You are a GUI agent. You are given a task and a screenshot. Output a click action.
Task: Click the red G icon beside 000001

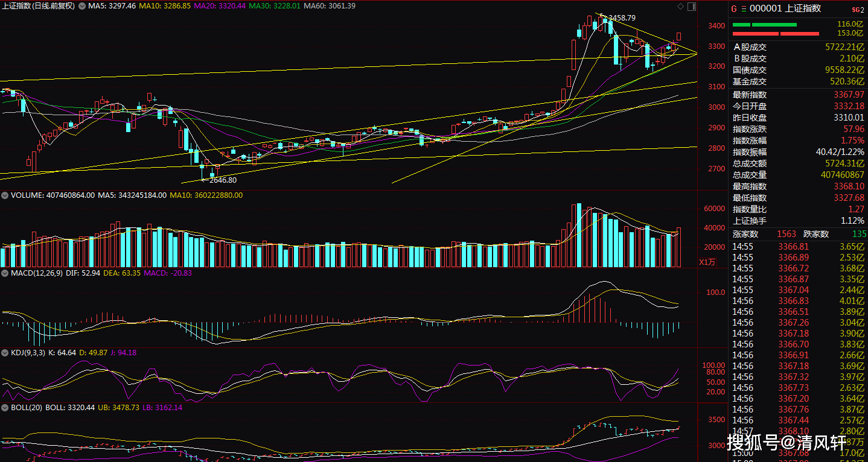coord(734,8)
